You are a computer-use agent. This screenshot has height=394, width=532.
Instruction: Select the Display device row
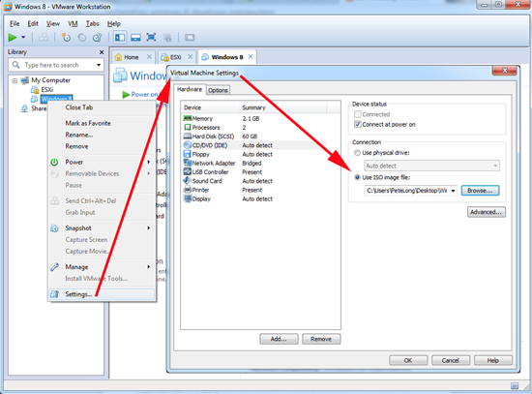254,198
